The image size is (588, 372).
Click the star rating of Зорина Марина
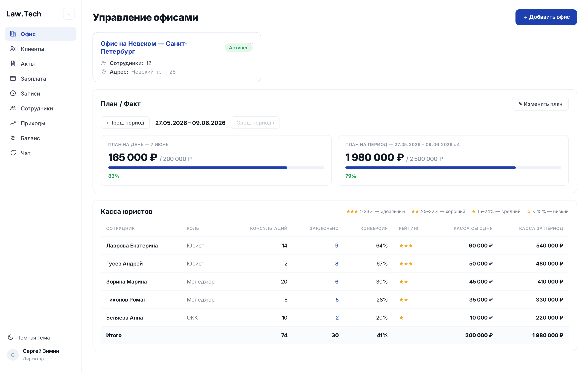click(403, 282)
